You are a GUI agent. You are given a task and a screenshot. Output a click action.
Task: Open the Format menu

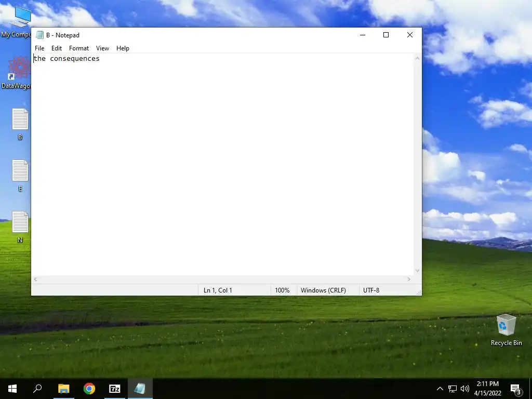coord(79,48)
